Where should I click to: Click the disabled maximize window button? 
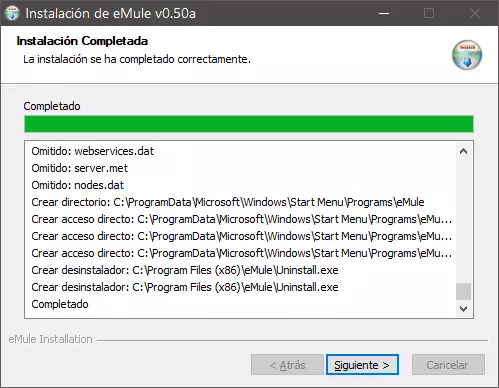(x=429, y=13)
